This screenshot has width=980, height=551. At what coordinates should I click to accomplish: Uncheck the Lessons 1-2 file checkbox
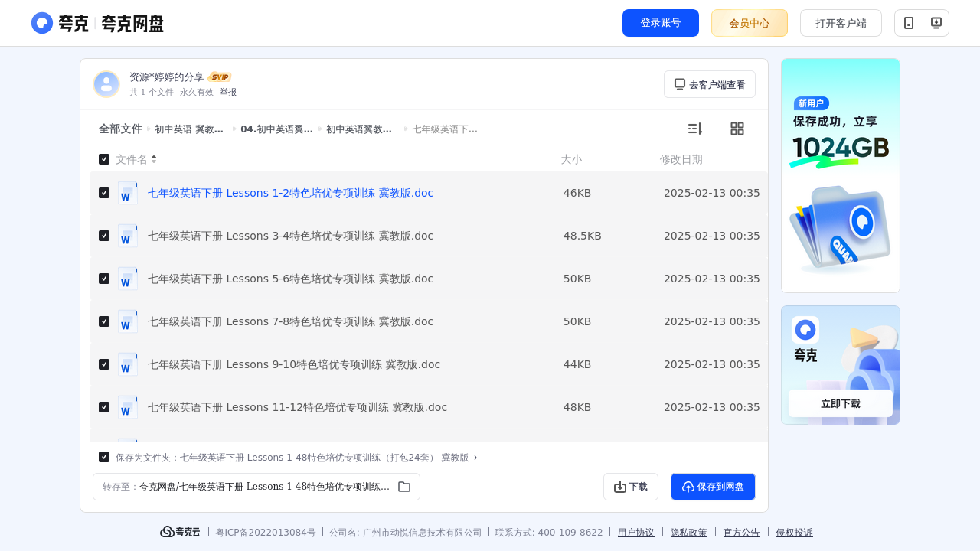tap(104, 193)
